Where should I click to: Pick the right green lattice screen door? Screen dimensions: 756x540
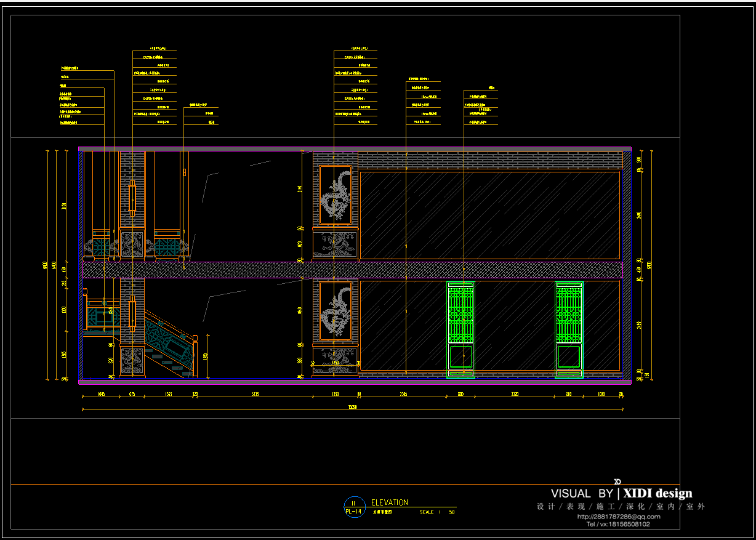point(569,328)
